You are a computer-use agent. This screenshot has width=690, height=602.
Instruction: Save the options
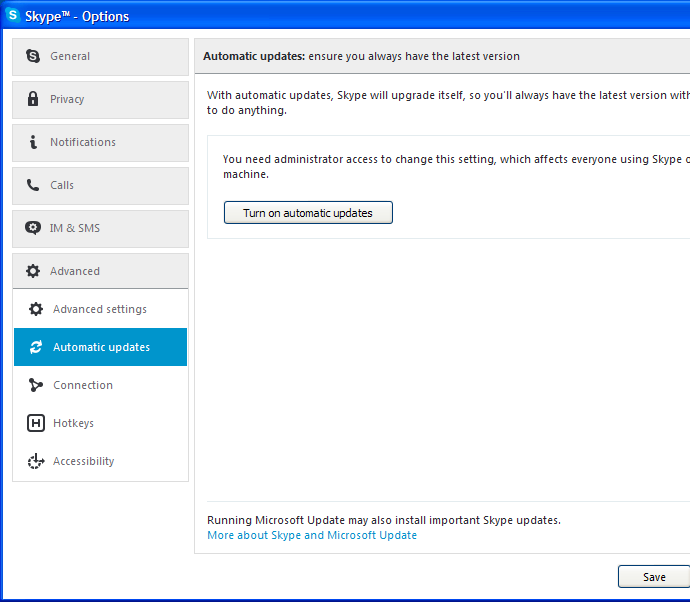click(654, 576)
